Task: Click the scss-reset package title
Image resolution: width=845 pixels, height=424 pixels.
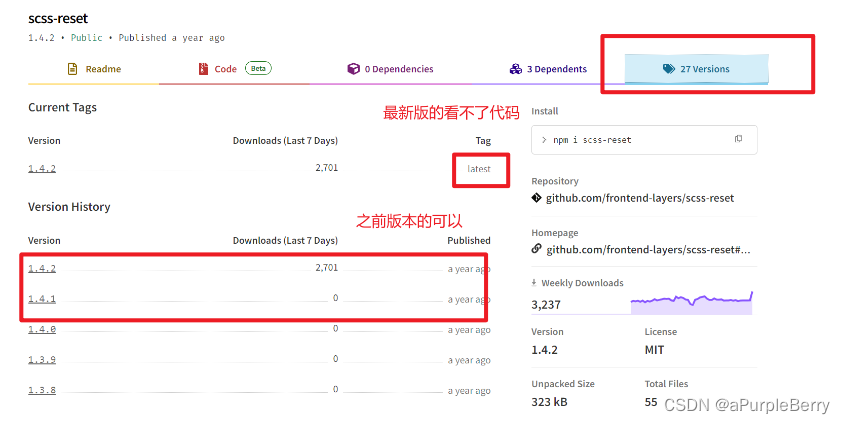Action: 58,18
